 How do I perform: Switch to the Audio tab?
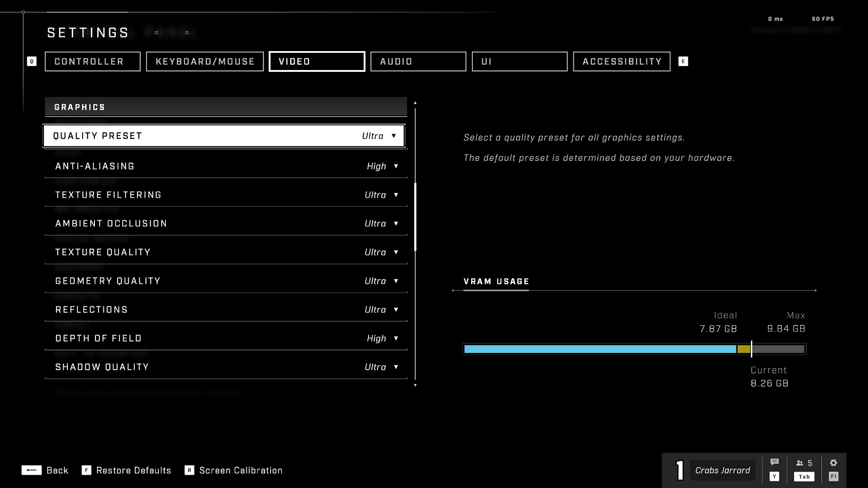tap(418, 61)
